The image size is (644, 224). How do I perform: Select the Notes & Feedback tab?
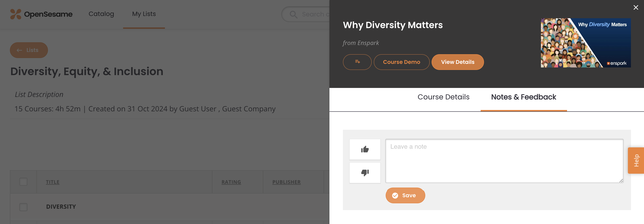click(x=523, y=97)
